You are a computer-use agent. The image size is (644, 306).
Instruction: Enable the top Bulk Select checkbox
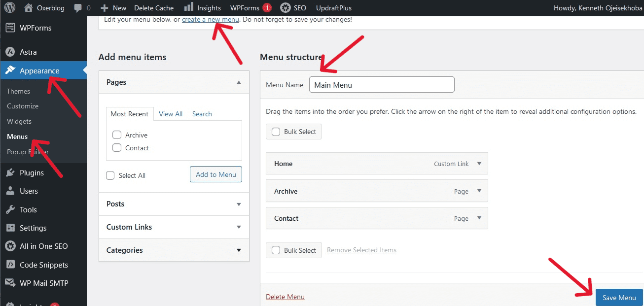pyautogui.click(x=276, y=132)
